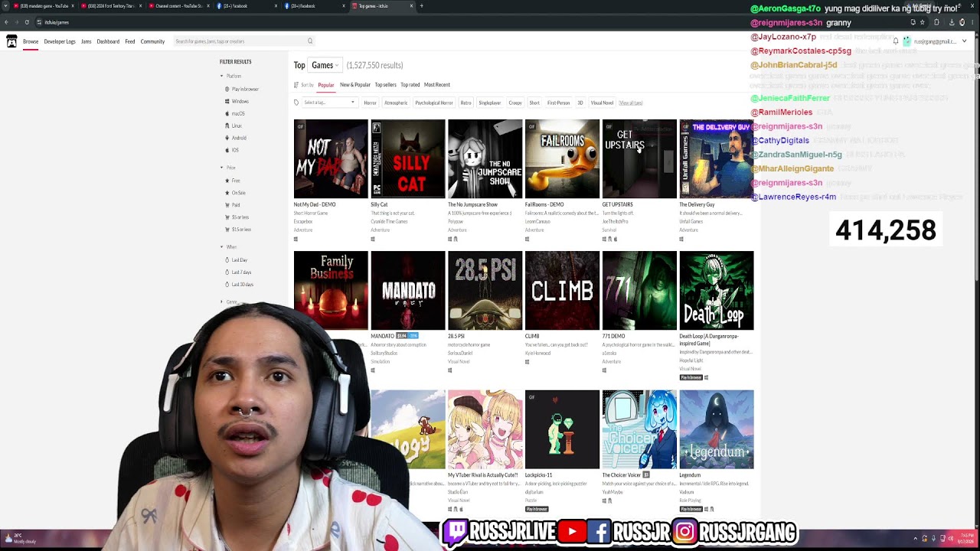
Task: Click the search magnifier icon
Action: click(310, 41)
